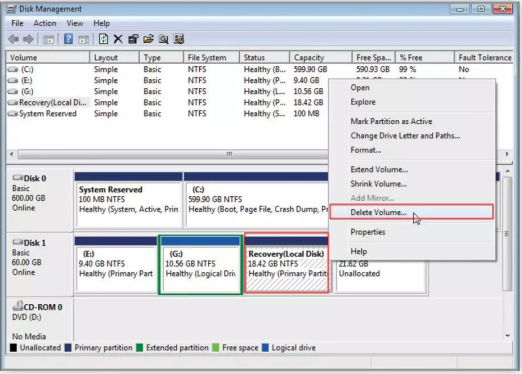Click the Refresh toolbar icon
Viewport: 522px width, 374px height.
tap(103, 39)
